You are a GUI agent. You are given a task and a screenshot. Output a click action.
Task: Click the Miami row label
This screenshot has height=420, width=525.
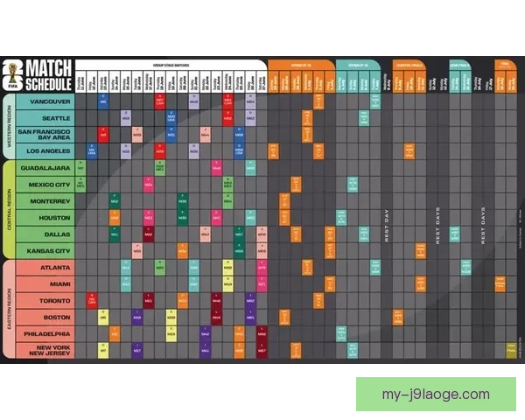(45, 284)
